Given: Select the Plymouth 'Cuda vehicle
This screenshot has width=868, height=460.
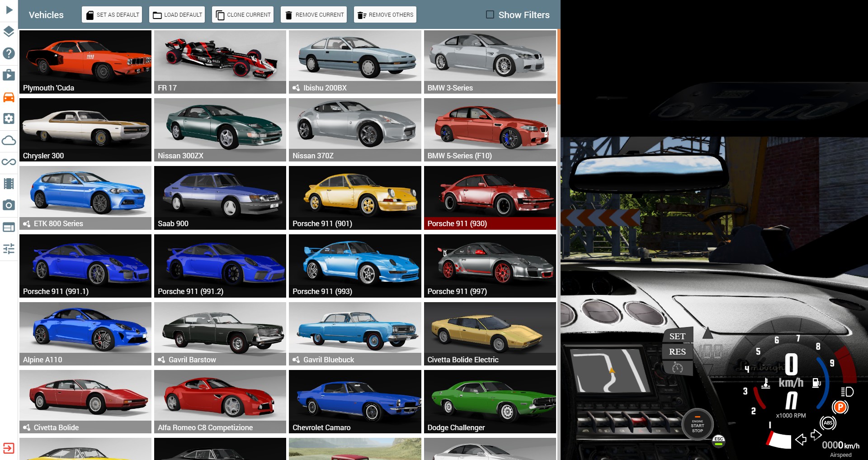Looking at the screenshot, I should click(85, 62).
